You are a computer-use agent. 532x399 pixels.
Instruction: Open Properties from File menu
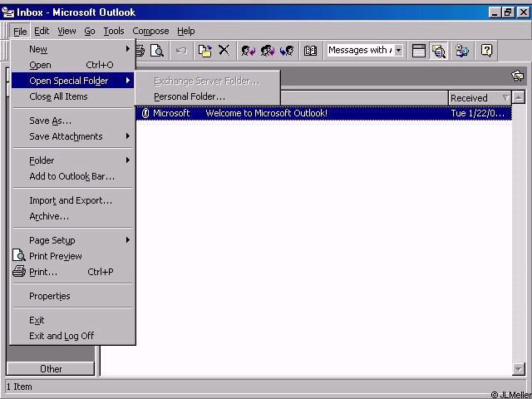(73, 296)
